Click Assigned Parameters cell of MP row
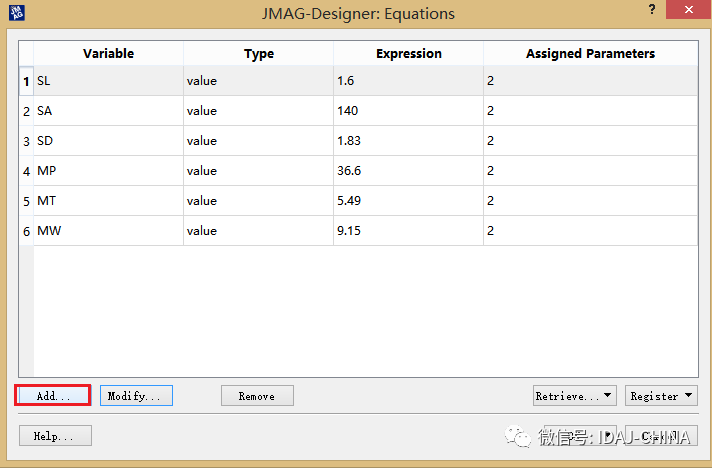This screenshot has width=712, height=468. click(590, 171)
